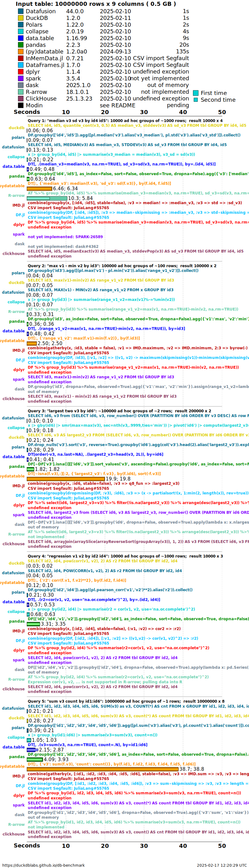The width and height of the screenshot is (249, 868).
Task: Click the pandas bar in Query 4
Action: pos(33,624)
